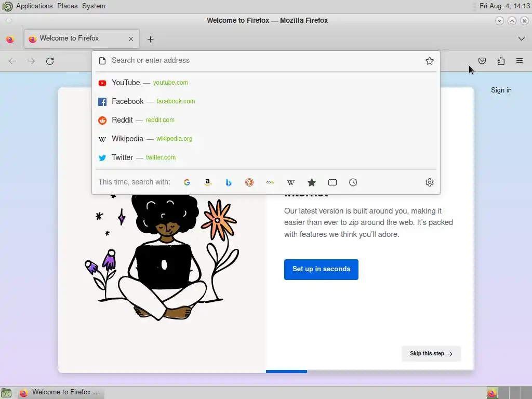Viewport: 532px width, 399px height.
Task: Go forward one page
Action: [31, 61]
